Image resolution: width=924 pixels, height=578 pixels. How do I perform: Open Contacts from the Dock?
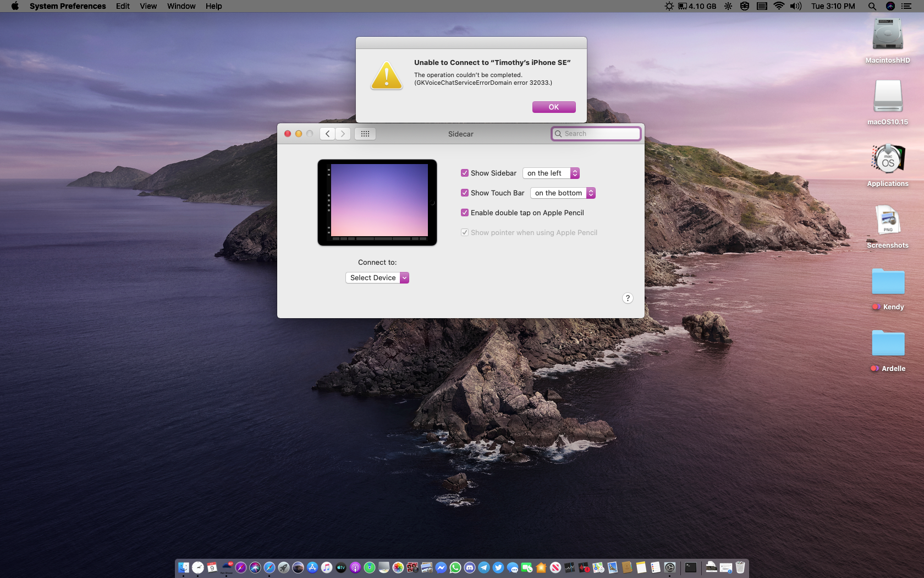(x=627, y=568)
